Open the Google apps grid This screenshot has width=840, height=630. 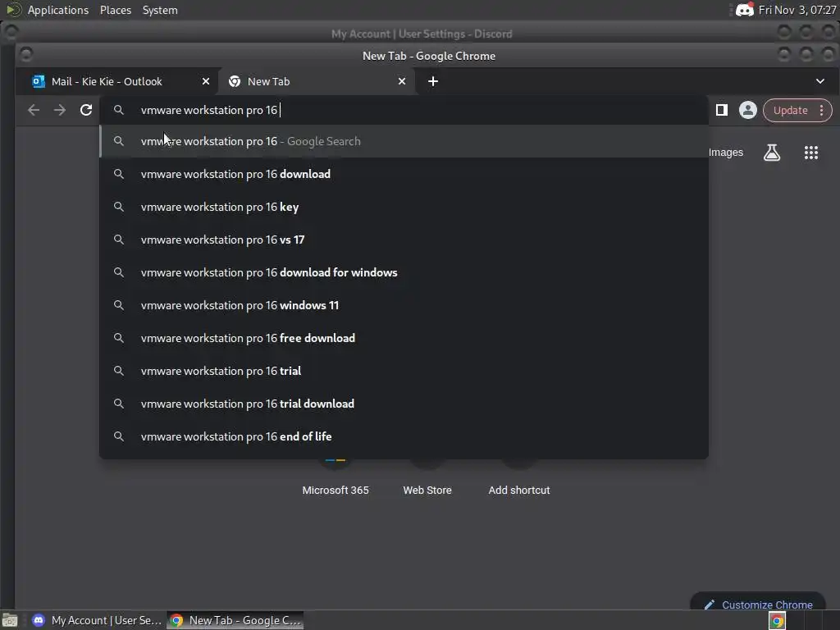811,153
